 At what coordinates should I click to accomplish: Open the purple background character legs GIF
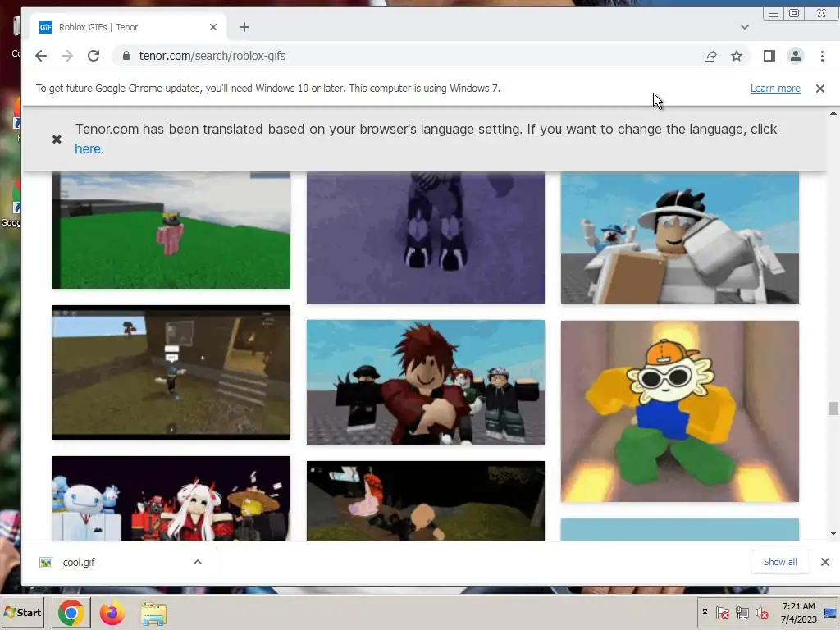tap(426, 237)
